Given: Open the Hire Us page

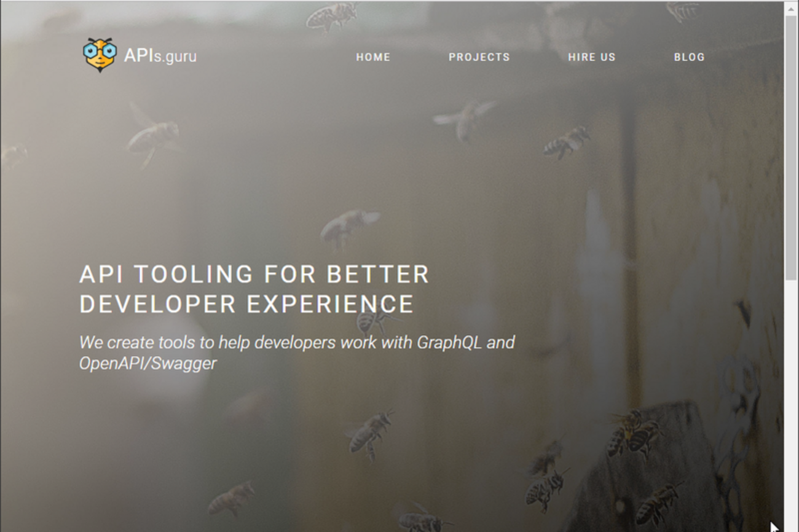Looking at the screenshot, I should click(x=592, y=57).
